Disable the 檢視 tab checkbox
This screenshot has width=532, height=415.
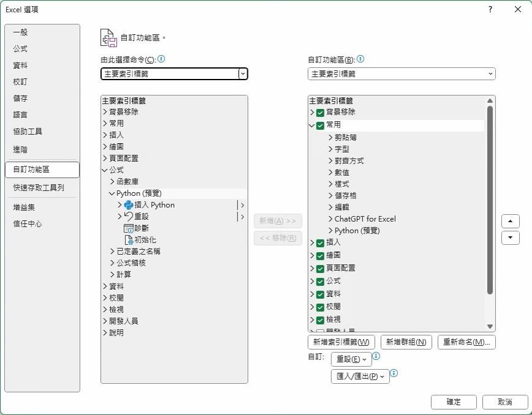320,319
